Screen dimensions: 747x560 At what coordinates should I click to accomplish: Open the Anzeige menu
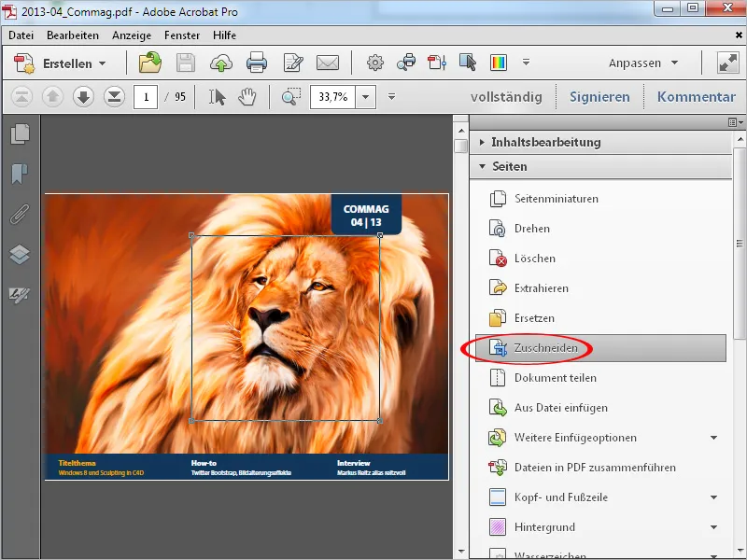[x=132, y=35]
